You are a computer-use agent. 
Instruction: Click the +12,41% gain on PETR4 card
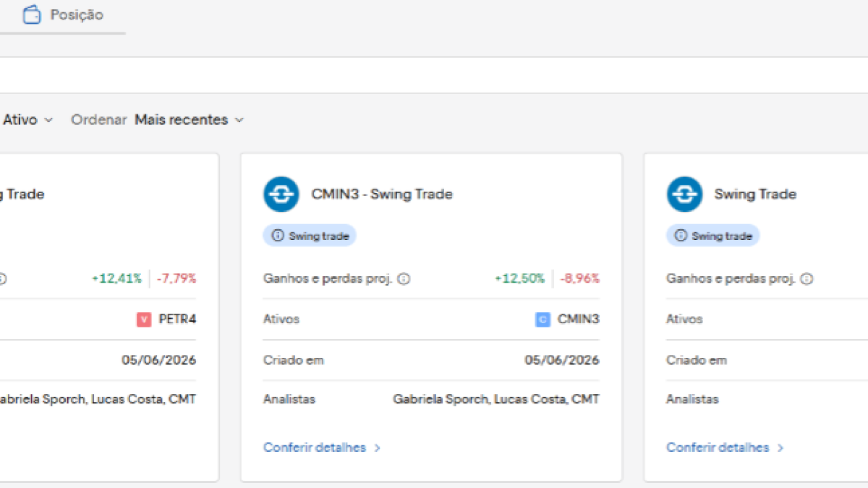116,278
